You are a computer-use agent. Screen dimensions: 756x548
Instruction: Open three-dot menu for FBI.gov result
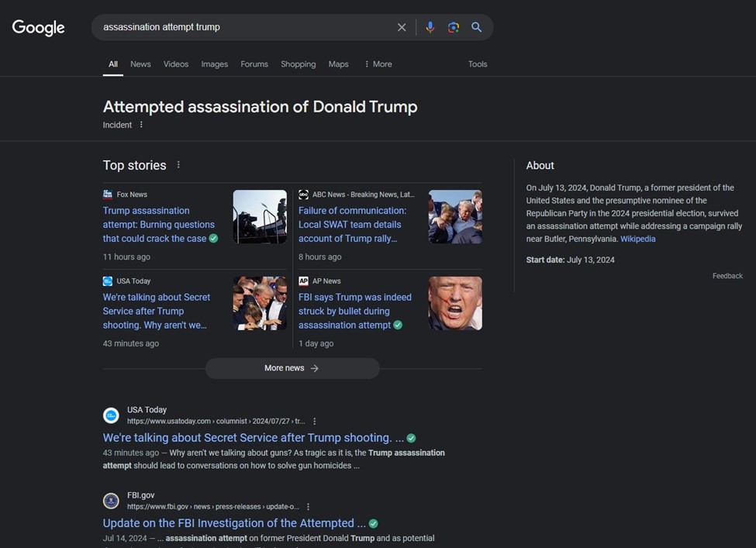[308, 507]
